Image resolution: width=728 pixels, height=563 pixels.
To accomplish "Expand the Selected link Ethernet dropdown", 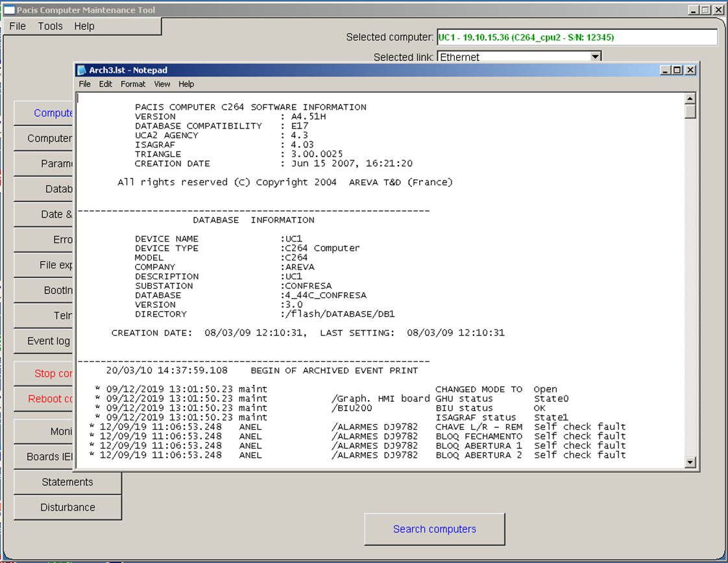I will [595, 56].
